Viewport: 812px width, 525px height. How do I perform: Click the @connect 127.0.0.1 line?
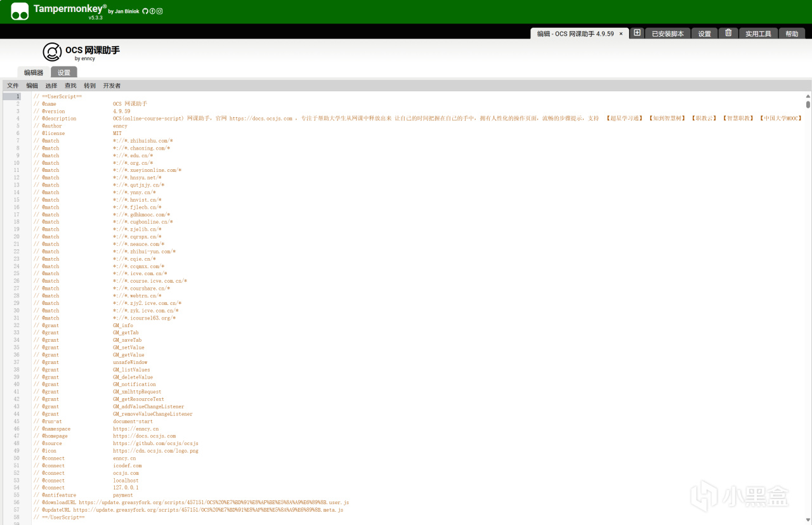click(86, 488)
